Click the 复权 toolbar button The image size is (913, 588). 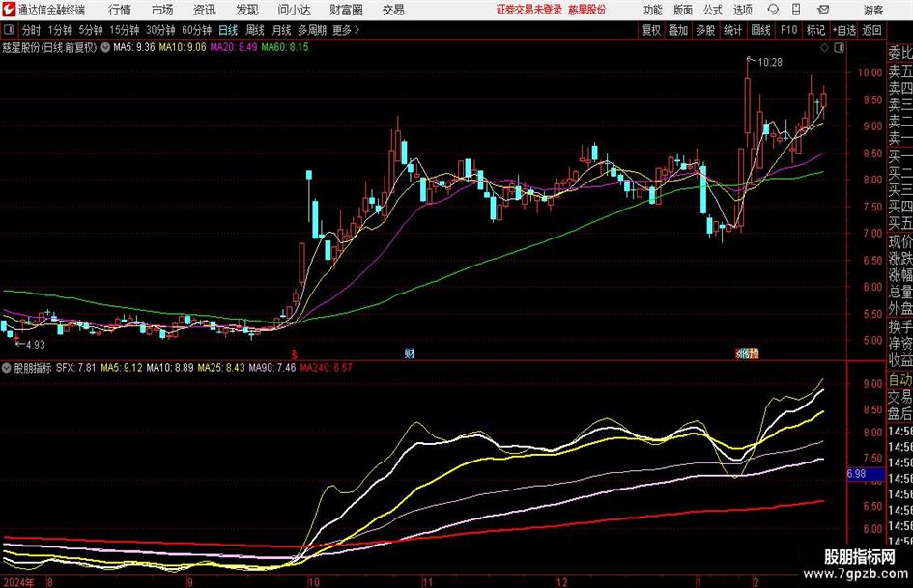click(x=651, y=30)
